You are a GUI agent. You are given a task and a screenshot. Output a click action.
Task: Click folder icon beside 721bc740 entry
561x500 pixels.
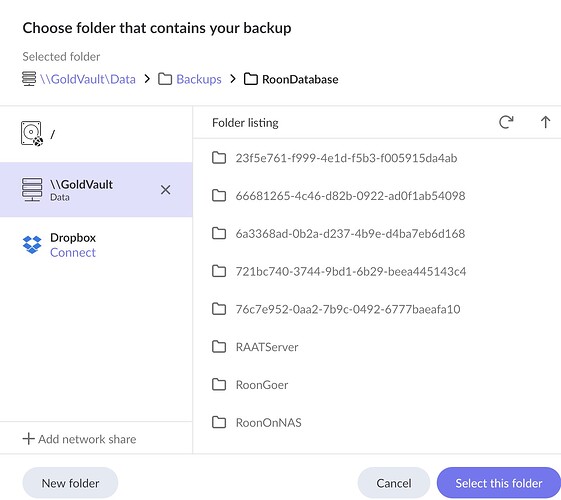[x=219, y=271]
